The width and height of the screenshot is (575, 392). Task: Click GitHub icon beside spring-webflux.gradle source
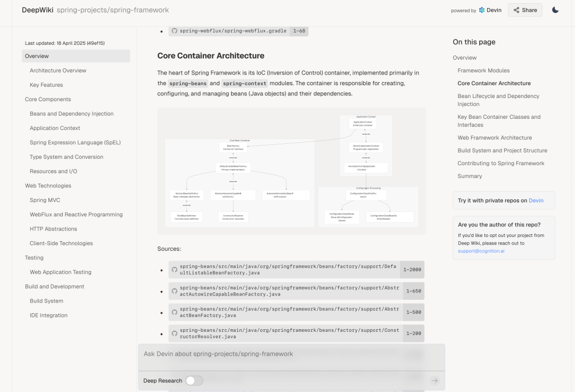175,31
